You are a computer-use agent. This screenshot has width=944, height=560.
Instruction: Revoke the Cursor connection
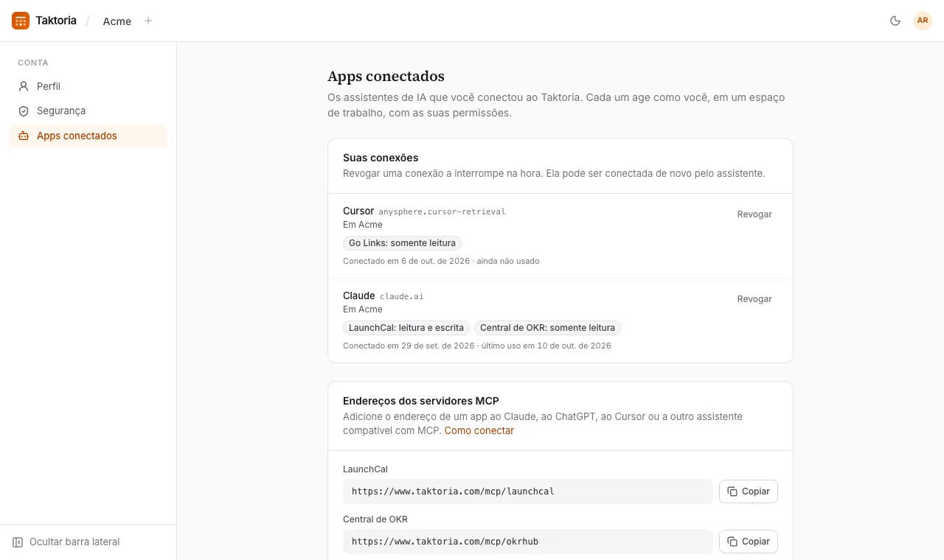pos(754,214)
